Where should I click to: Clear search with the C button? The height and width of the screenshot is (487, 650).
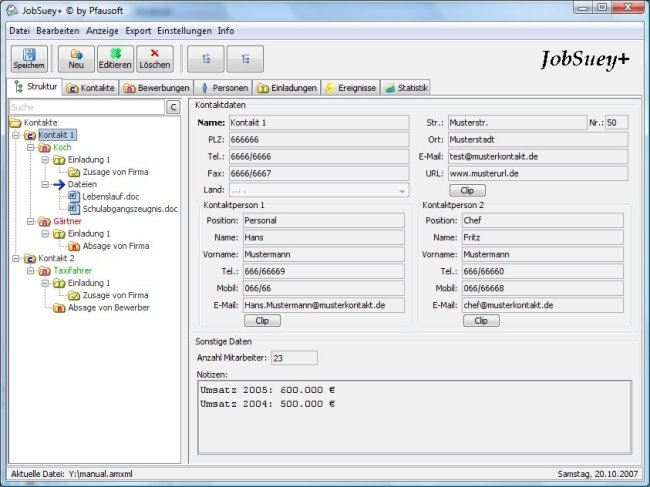[x=173, y=107]
